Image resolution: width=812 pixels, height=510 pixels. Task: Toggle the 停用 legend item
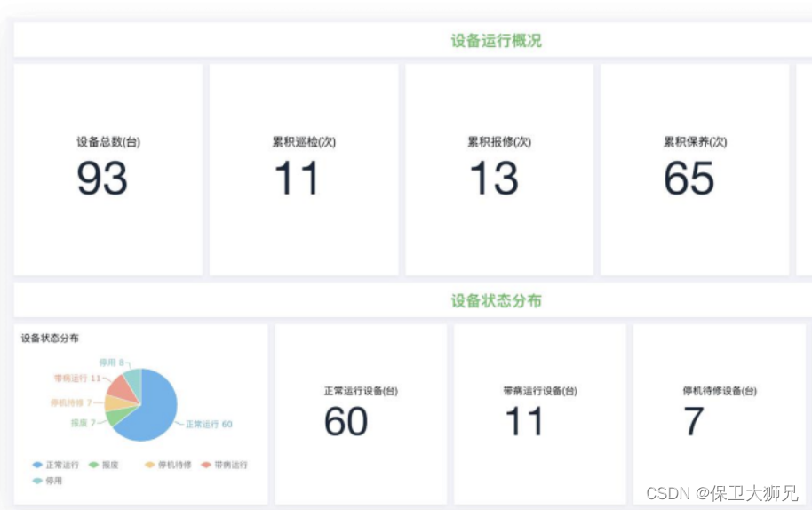tap(47, 481)
